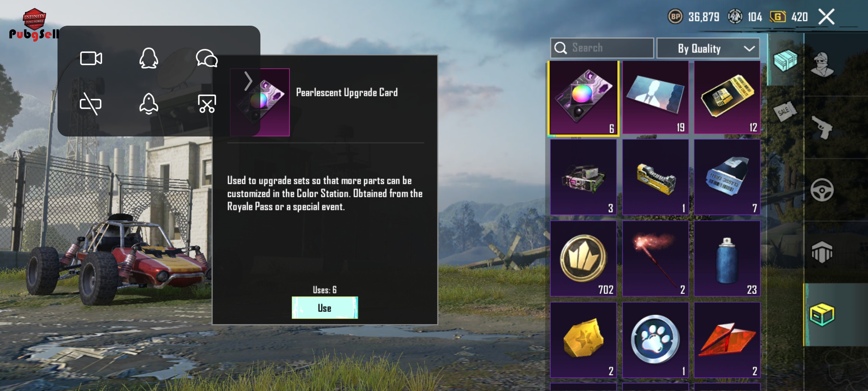Toggle the notification bell icon

[149, 104]
